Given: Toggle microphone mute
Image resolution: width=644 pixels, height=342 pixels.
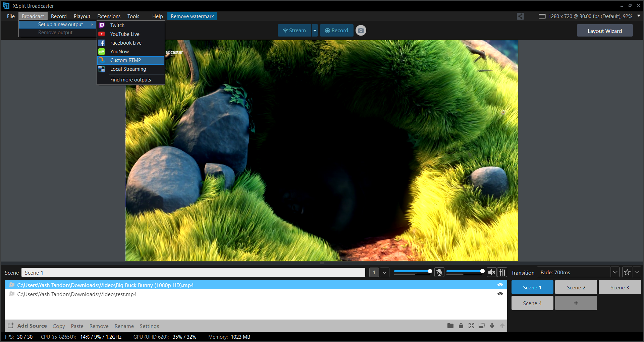Looking at the screenshot, I should pos(439,272).
